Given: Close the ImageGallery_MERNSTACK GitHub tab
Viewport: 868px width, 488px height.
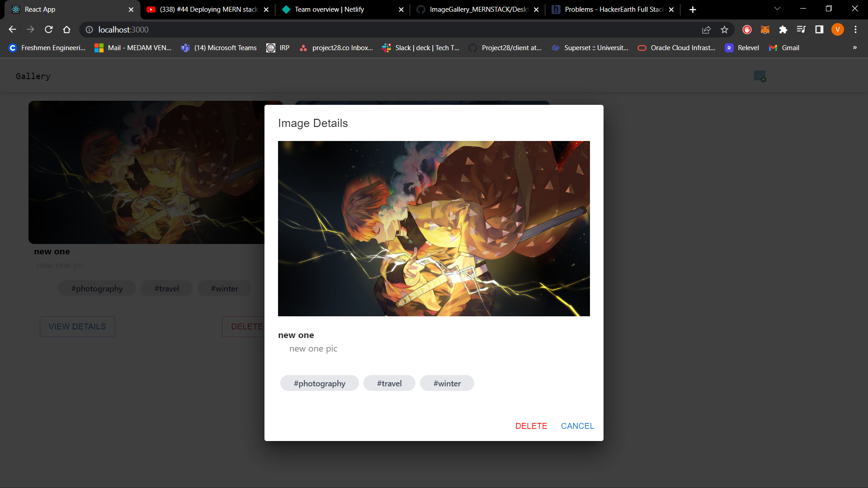Looking at the screenshot, I should pos(536,9).
